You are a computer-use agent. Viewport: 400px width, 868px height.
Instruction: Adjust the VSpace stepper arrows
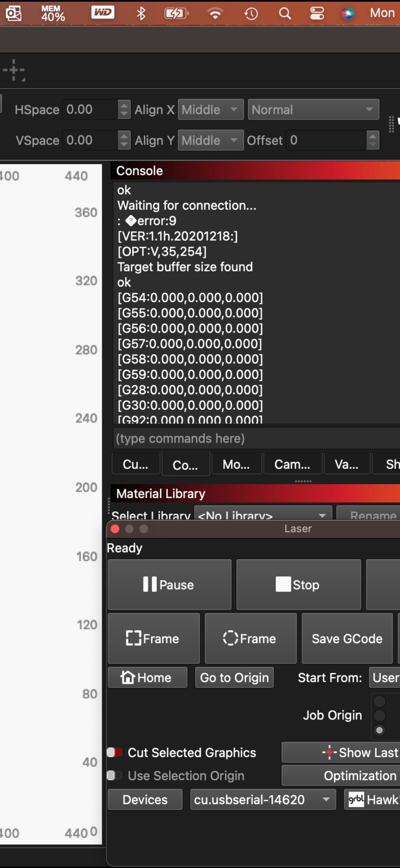coord(124,140)
